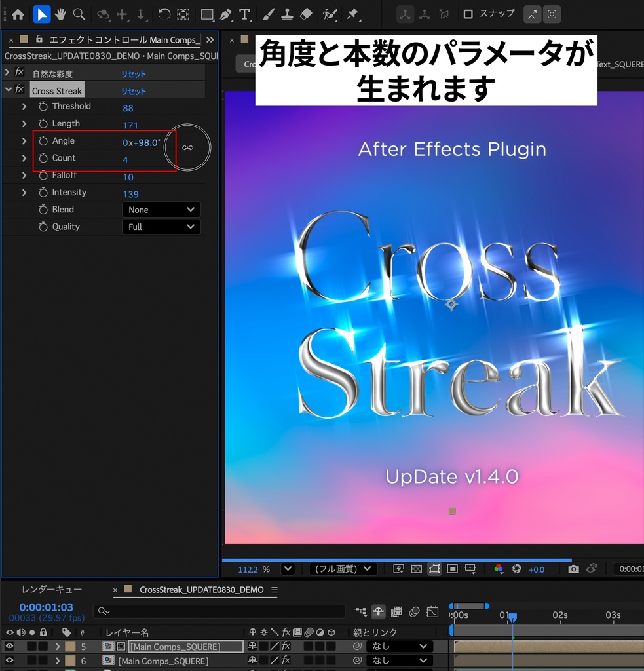The image size is (644, 671).
Task: Select the Orbit camera tool
Action: click(103, 14)
